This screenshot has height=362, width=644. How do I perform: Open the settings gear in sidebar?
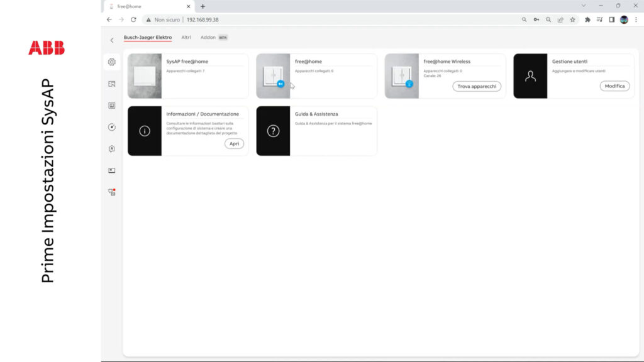tap(112, 62)
